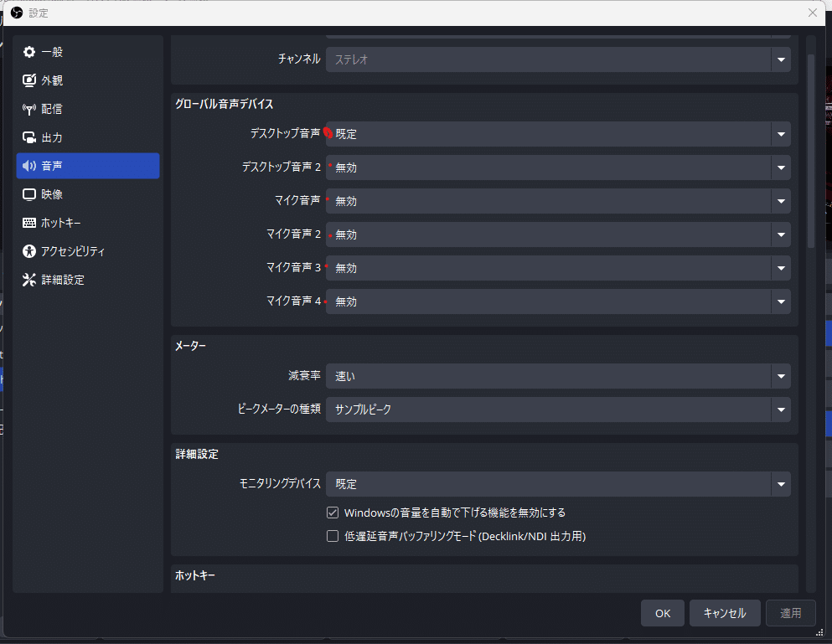
Task: Click the アクセシビリティ person icon
Action: tap(29, 251)
